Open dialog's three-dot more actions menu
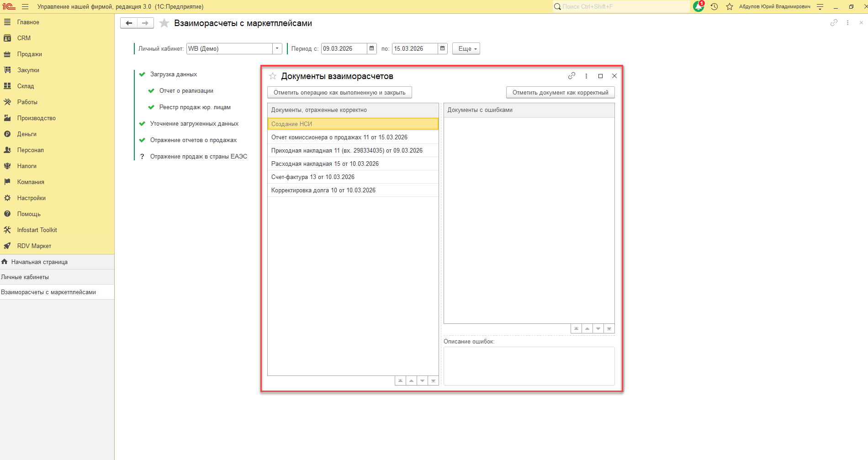The height and width of the screenshot is (460, 868). [x=586, y=76]
